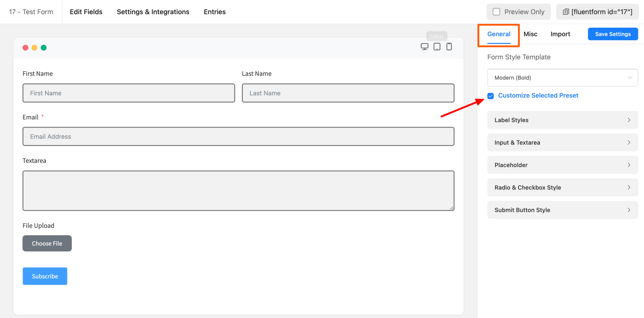Uncheck Customize Selected Preset
This screenshot has width=644, height=318.
pos(490,96)
